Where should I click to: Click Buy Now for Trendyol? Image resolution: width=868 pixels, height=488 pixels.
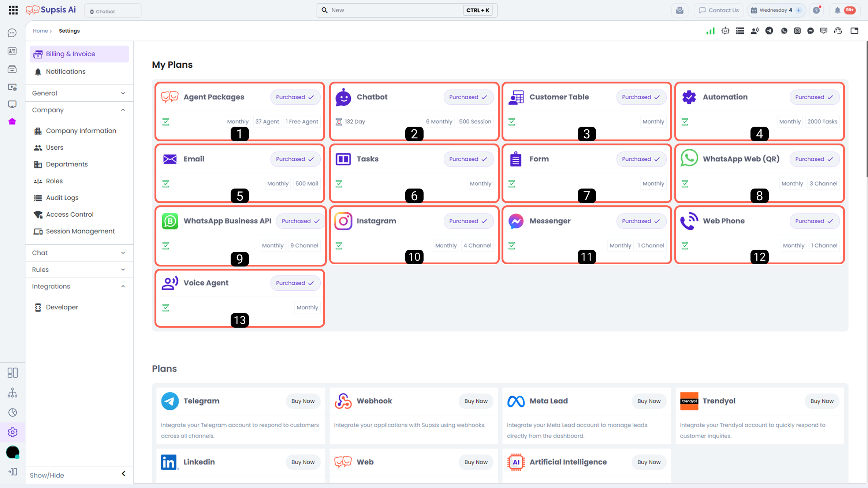click(x=822, y=401)
